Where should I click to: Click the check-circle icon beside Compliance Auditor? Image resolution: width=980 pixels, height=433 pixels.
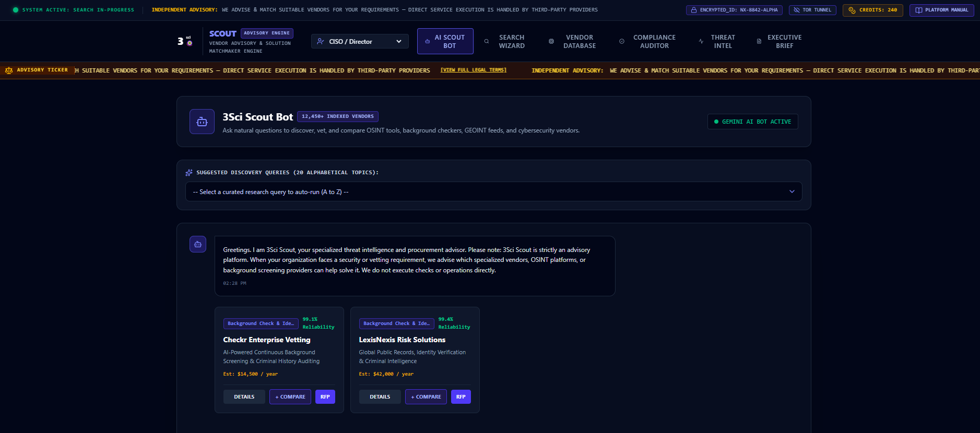tap(622, 41)
